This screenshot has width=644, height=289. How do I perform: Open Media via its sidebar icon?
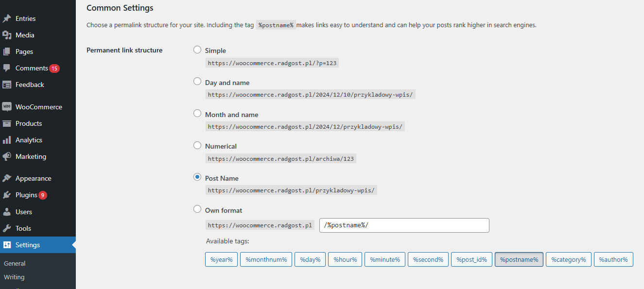tap(7, 35)
